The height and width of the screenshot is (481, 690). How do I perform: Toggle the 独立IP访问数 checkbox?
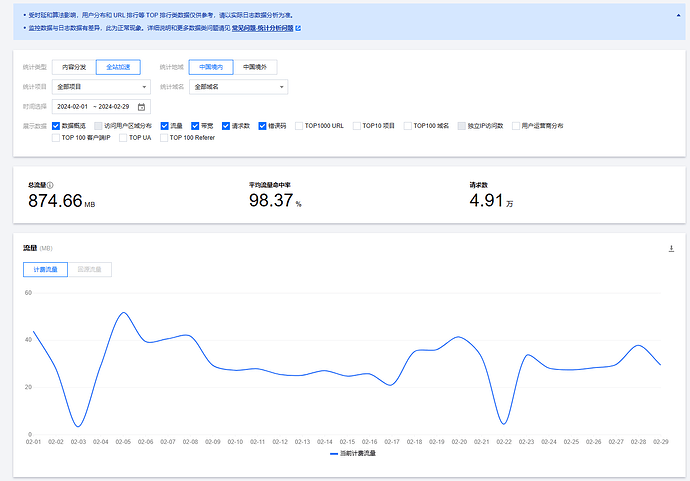(x=462, y=126)
